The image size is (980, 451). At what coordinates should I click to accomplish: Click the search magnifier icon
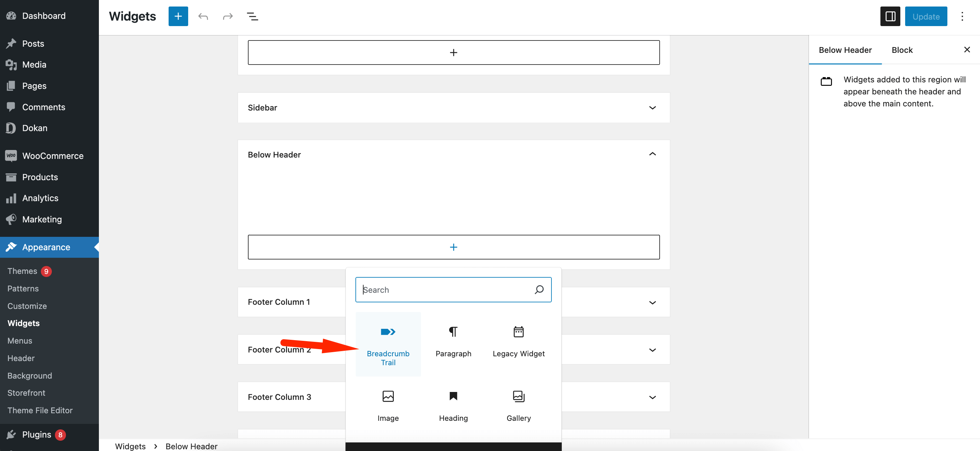tap(539, 290)
